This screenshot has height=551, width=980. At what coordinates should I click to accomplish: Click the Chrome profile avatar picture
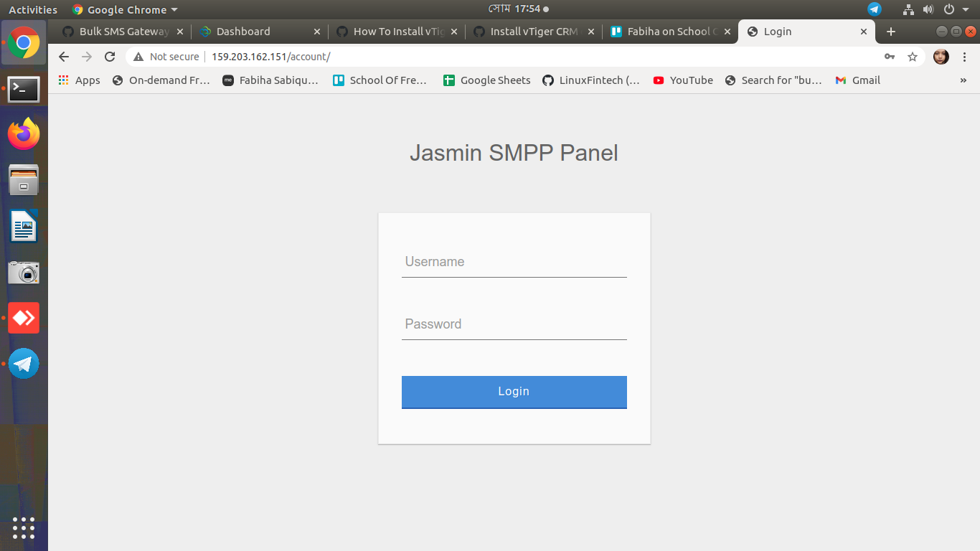click(941, 56)
